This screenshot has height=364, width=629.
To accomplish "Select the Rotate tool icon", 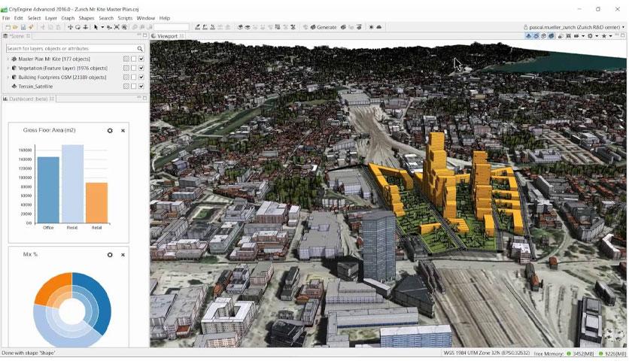I will click(x=77, y=27).
